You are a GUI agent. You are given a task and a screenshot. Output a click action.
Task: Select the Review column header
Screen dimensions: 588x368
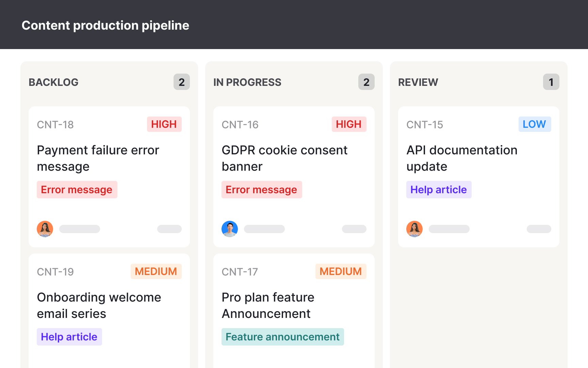[x=418, y=82]
